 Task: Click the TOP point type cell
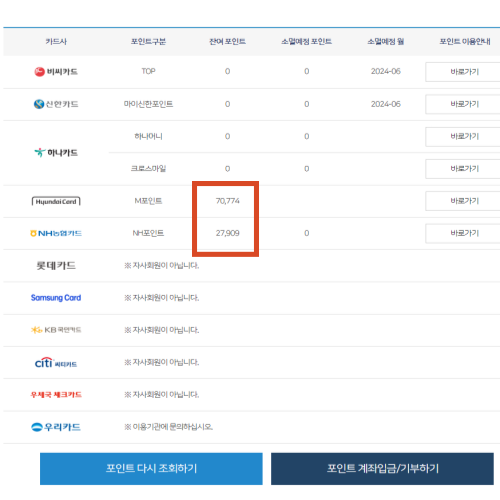click(x=148, y=71)
